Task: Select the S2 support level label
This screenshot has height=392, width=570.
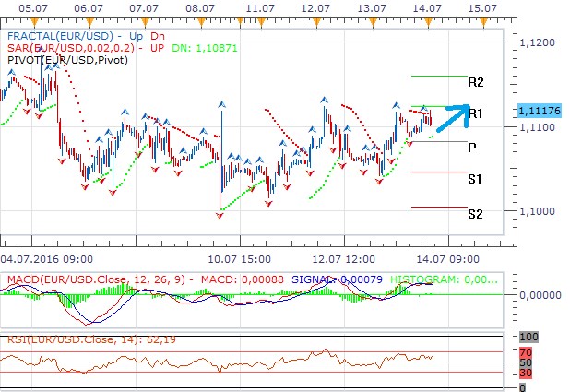Action: [x=475, y=214]
